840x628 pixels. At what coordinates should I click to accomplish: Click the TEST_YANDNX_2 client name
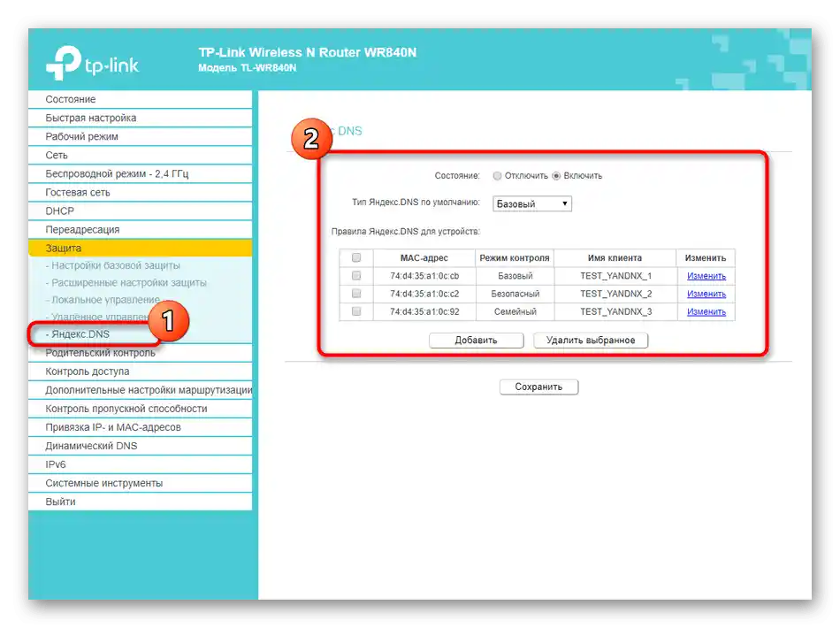point(615,294)
